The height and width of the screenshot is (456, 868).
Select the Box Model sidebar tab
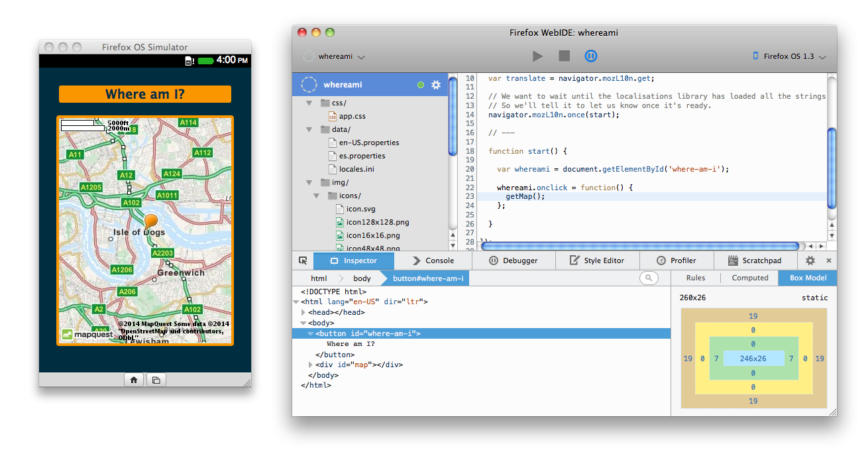click(x=808, y=278)
